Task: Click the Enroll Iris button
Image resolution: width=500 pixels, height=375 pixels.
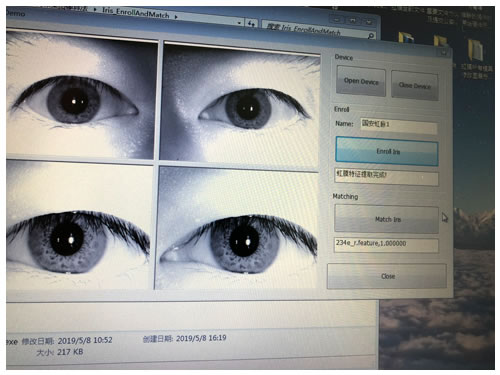Action: [387, 151]
